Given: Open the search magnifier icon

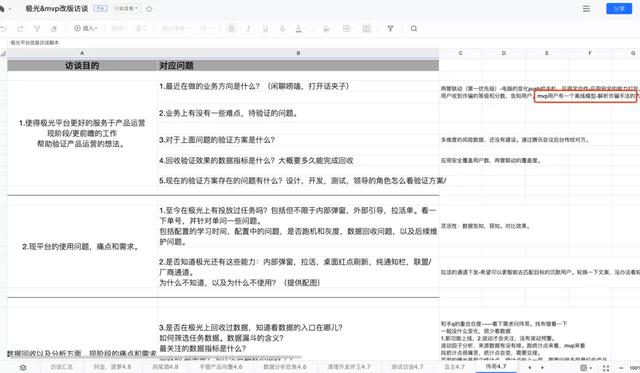Looking at the screenshot, I should pos(414,29).
